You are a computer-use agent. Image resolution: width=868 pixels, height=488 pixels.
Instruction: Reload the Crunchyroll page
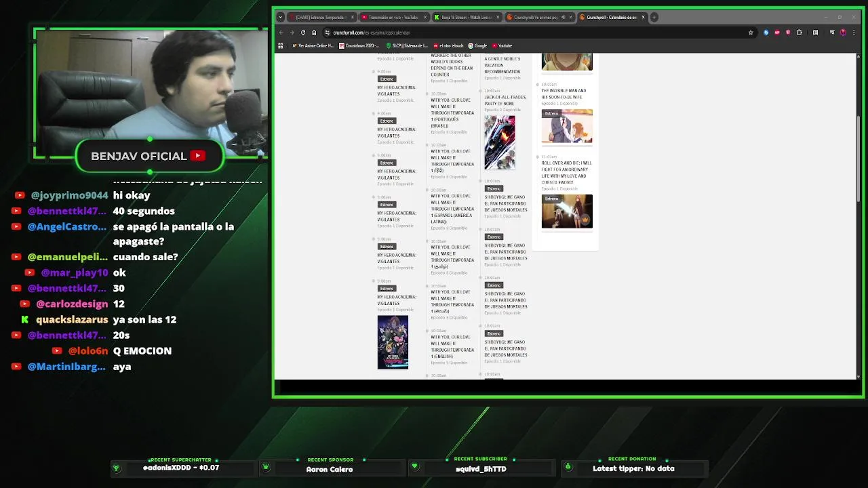pyautogui.click(x=303, y=33)
